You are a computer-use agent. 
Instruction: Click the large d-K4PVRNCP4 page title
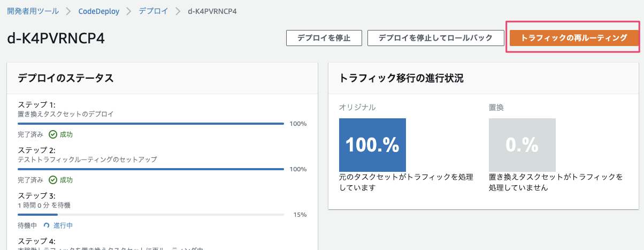56,39
